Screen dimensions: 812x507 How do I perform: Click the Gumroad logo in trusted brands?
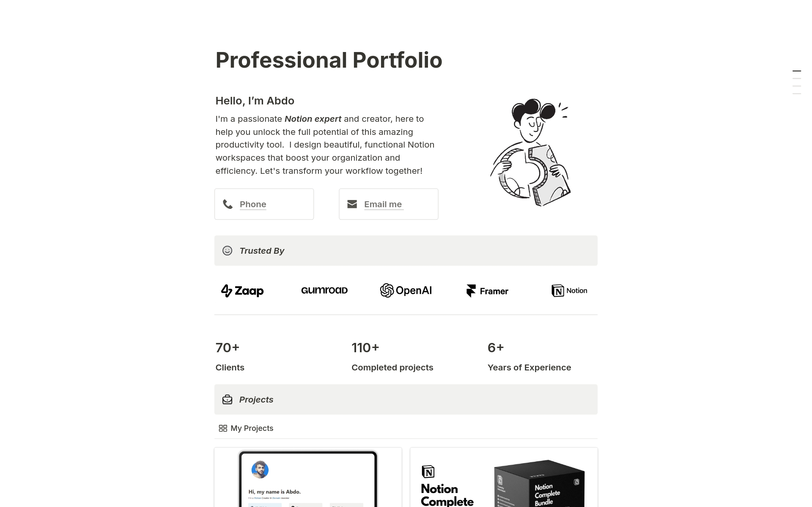[x=324, y=290]
